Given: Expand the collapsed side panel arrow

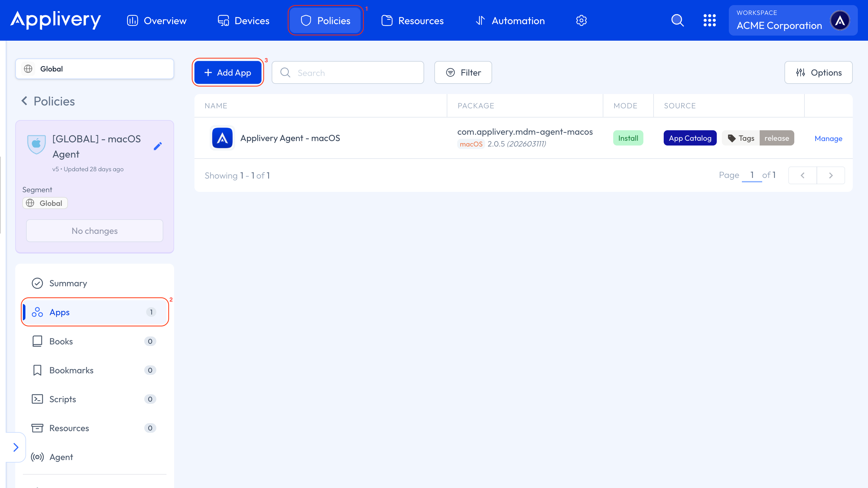Looking at the screenshot, I should click(16, 447).
